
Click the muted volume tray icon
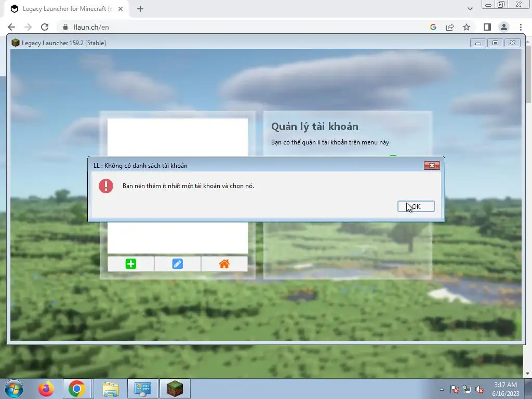(x=480, y=390)
